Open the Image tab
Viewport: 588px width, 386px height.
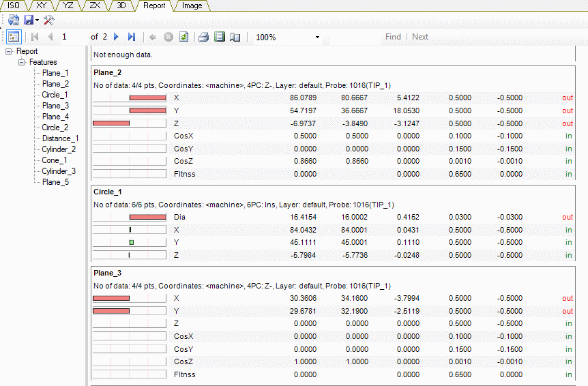click(x=192, y=5)
